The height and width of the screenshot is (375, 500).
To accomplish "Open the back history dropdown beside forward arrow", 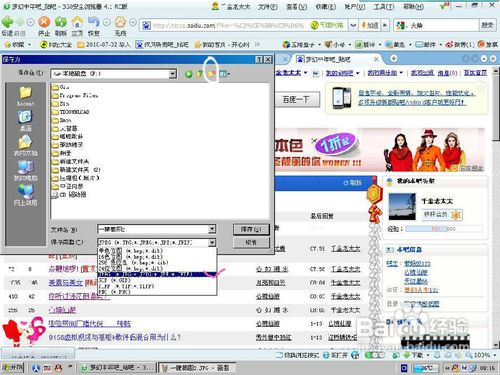I will [30, 22].
